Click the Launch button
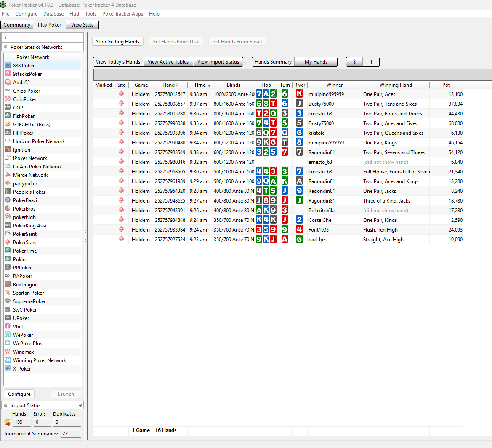The image size is (492, 448). click(66, 394)
